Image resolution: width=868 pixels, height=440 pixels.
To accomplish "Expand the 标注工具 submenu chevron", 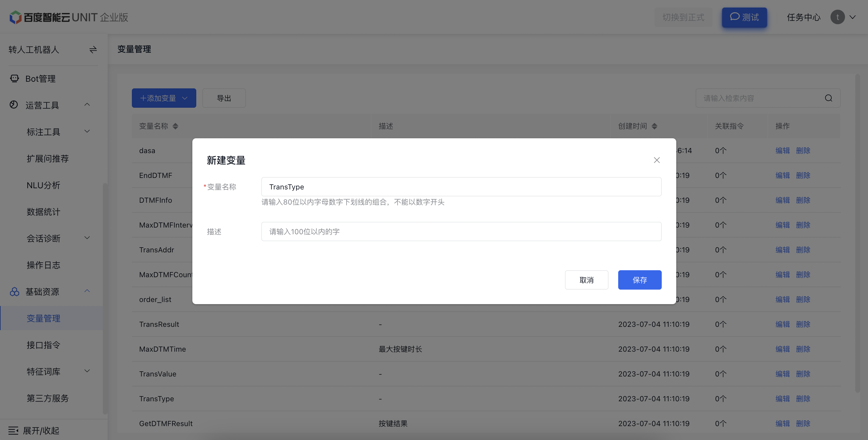I will [87, 132].
